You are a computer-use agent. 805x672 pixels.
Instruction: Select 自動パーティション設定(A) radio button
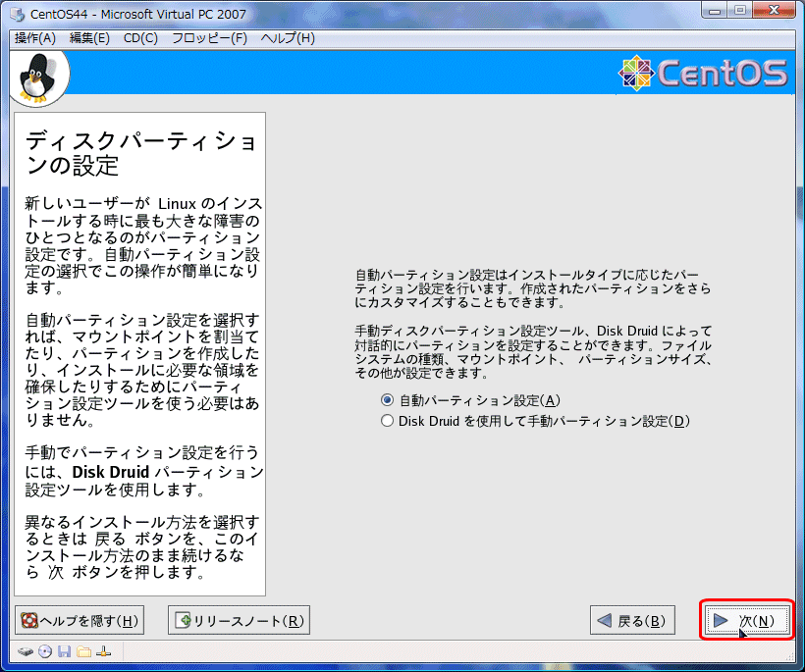(387, 399)
